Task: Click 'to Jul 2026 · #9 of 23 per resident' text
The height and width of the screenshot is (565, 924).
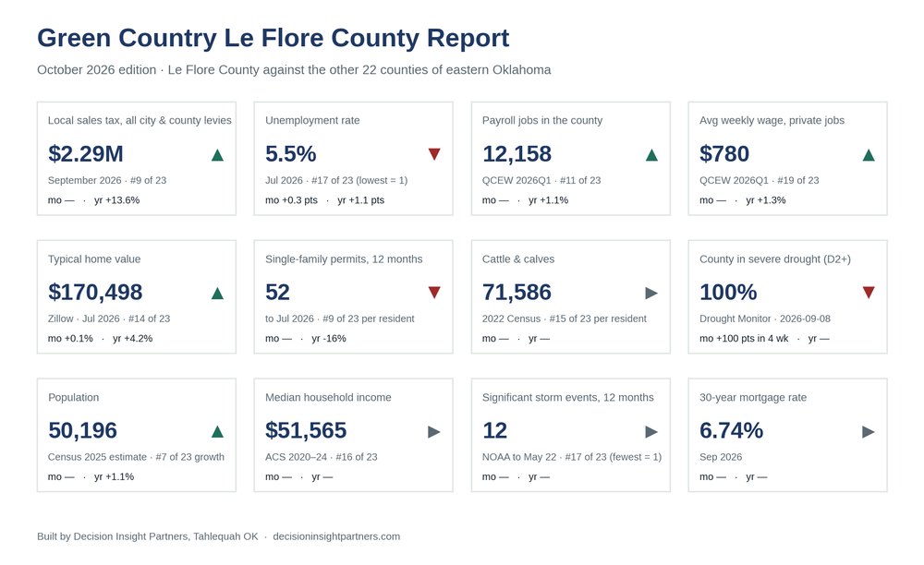Action: (x=339, y=319)
